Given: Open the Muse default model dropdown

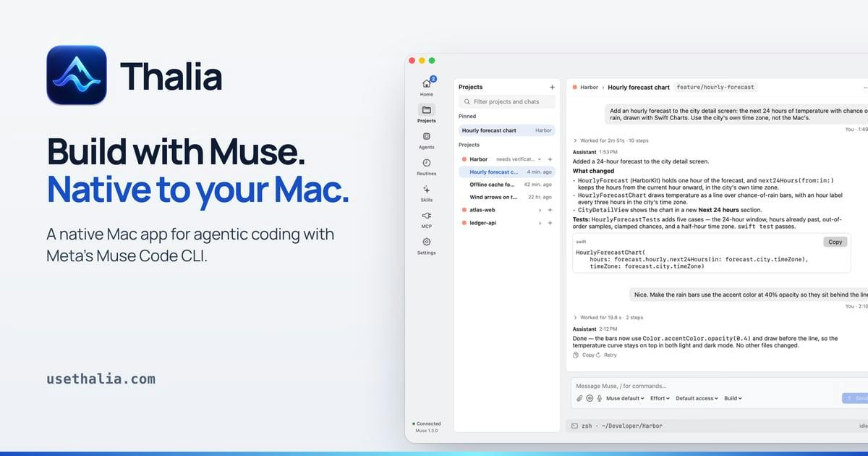Looking at the screenshot, I should [x=625, y=398].
